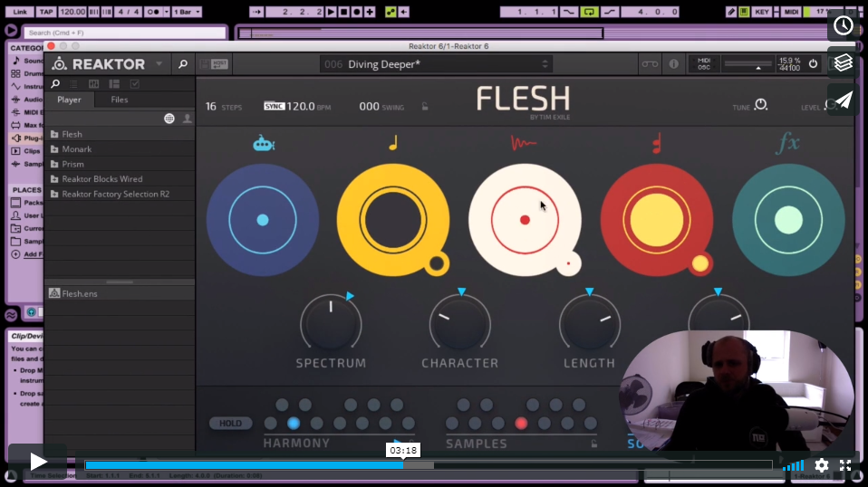Open the Diving Deeper preset dropdown
Image resolution: width=868 pixels, height=487 pixels.
point(435,64)
